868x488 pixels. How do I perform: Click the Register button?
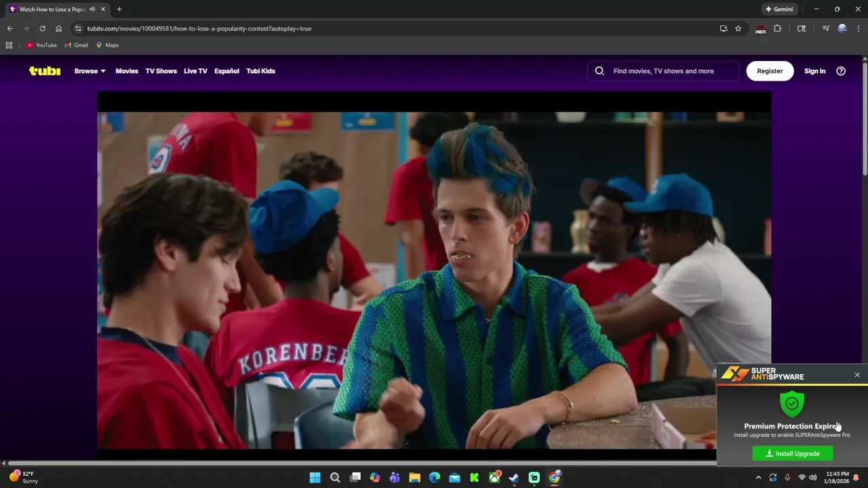[770, 70]
